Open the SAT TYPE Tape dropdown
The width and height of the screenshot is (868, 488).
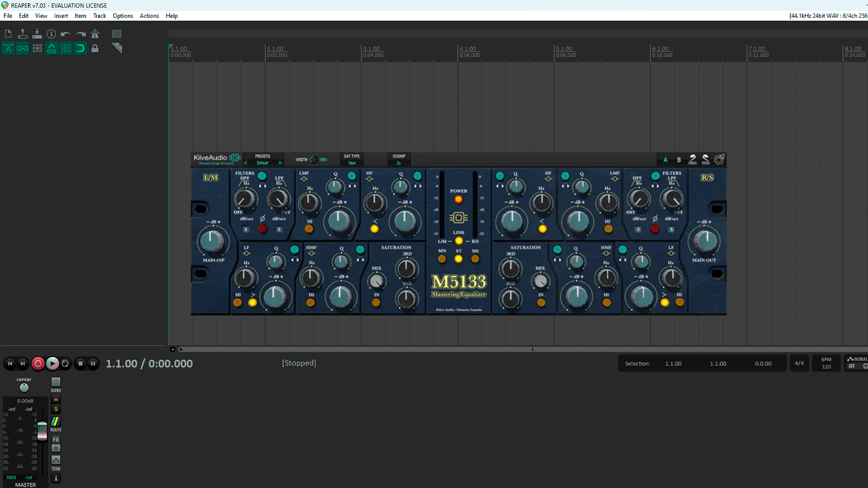click(x=351, y=163)
